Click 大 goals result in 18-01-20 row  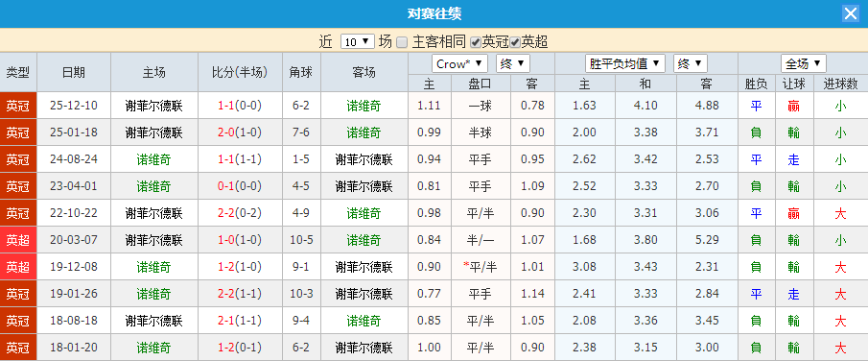tap(840, 348)
